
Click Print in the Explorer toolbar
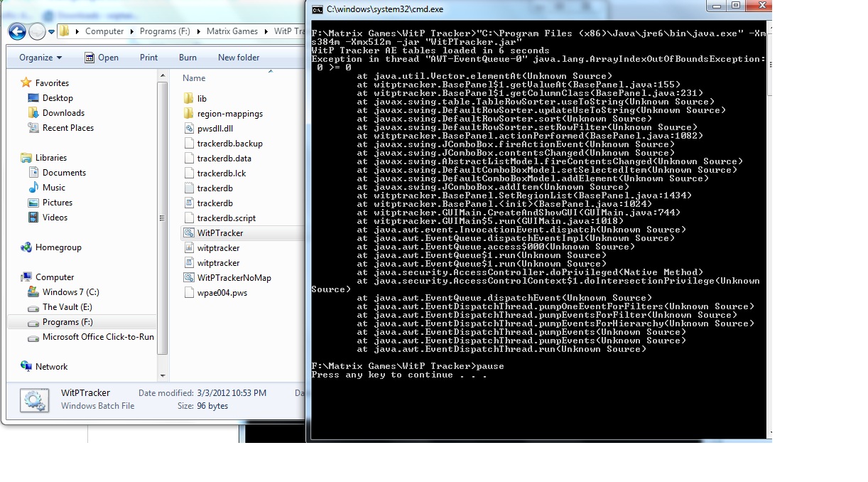[x=148, y=58]
